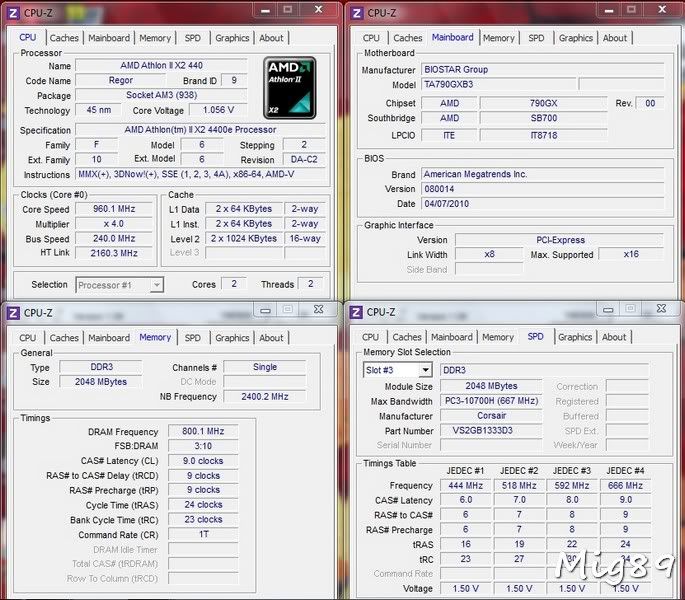
Task: Click CPU-Z app icon in CPU window title
Action: (x=13, y=13)
